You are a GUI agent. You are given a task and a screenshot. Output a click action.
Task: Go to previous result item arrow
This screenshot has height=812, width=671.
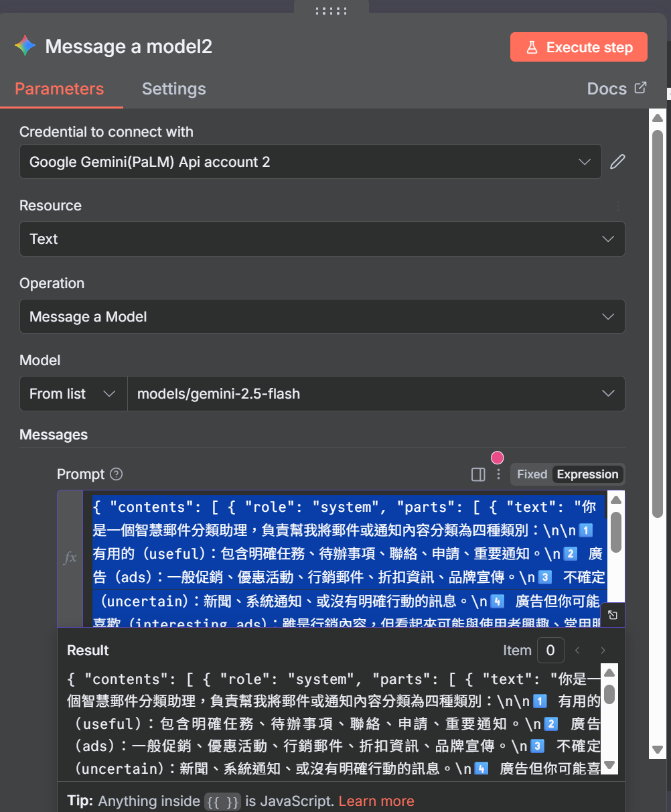(x=577, y=651)
